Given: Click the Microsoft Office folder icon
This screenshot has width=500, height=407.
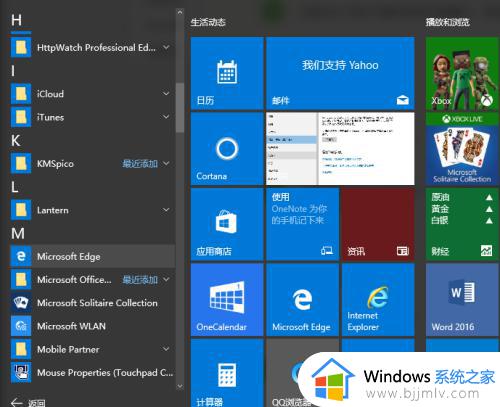Looking at the screenshot, I should [x=21, y=280].
